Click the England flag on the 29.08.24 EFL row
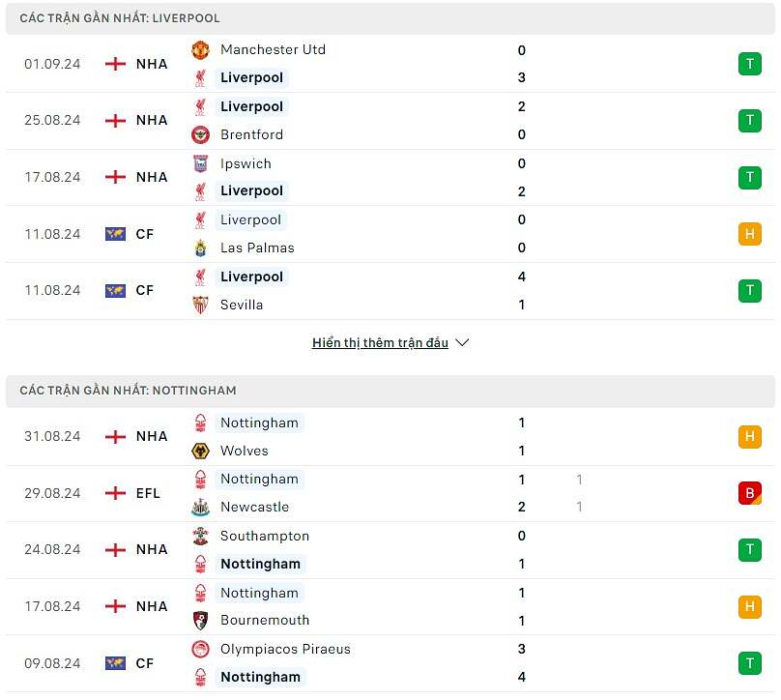 (x=115, y=493)
